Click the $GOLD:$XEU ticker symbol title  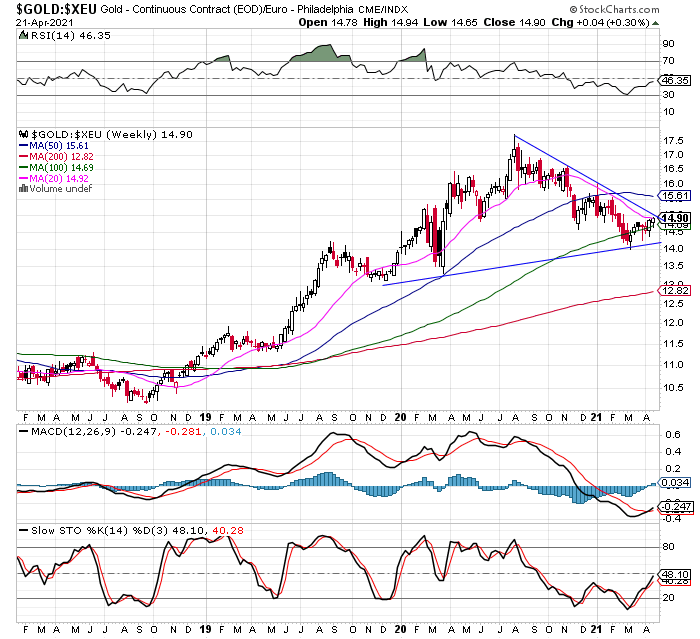[x=49, y=8]
